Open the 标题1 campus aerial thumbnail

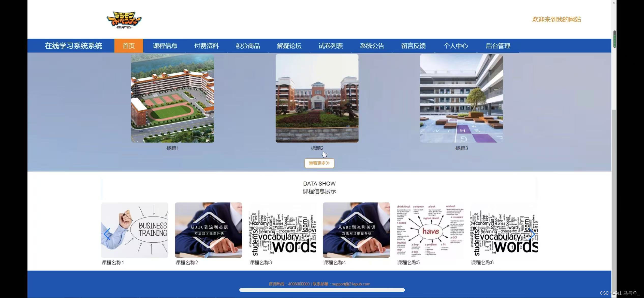172,98
